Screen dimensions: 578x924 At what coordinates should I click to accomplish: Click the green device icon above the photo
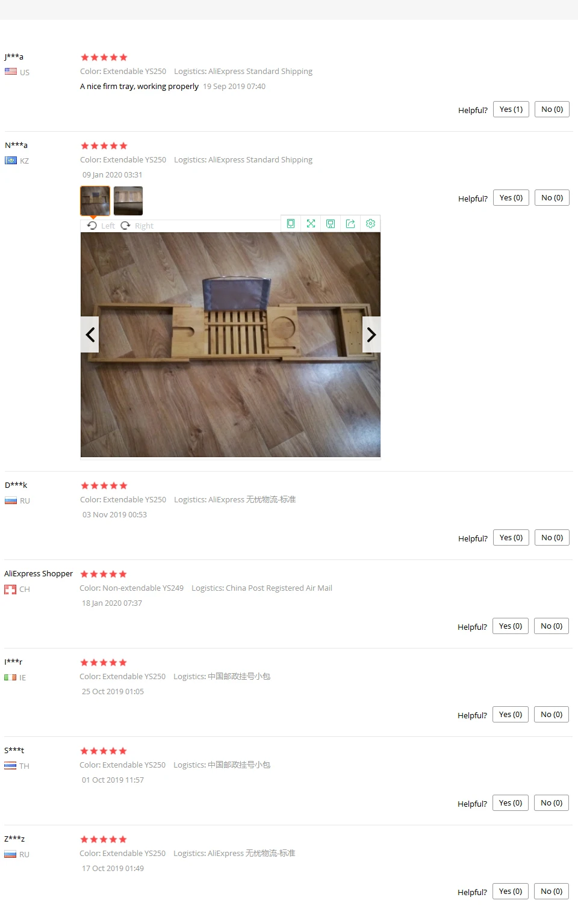[291, 224]
